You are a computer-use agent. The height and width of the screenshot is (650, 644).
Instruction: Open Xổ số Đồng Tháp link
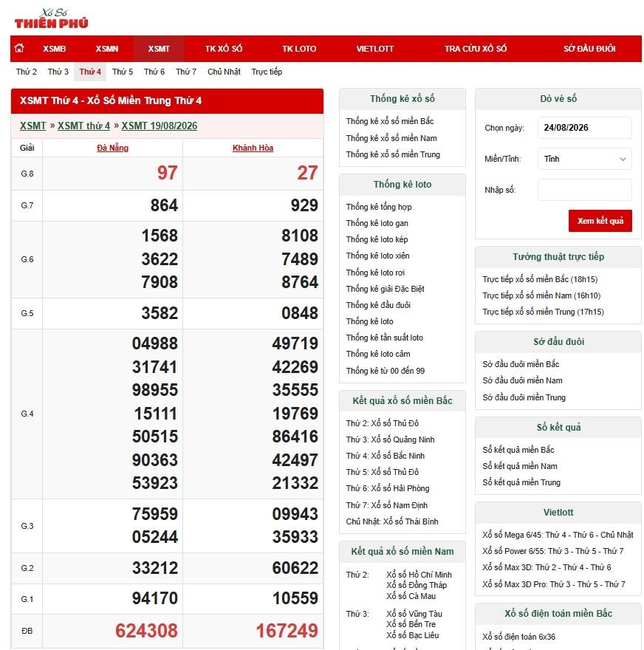coord(417,585)
